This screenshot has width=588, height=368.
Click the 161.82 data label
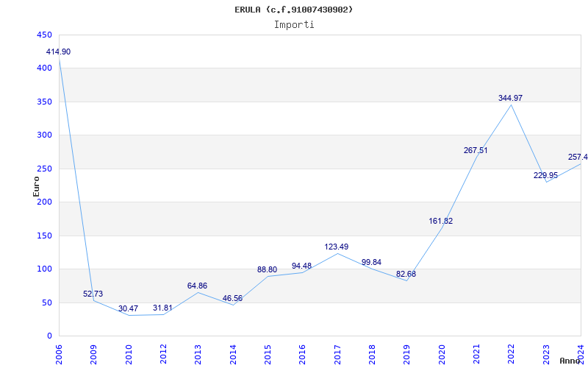point(440,222)
